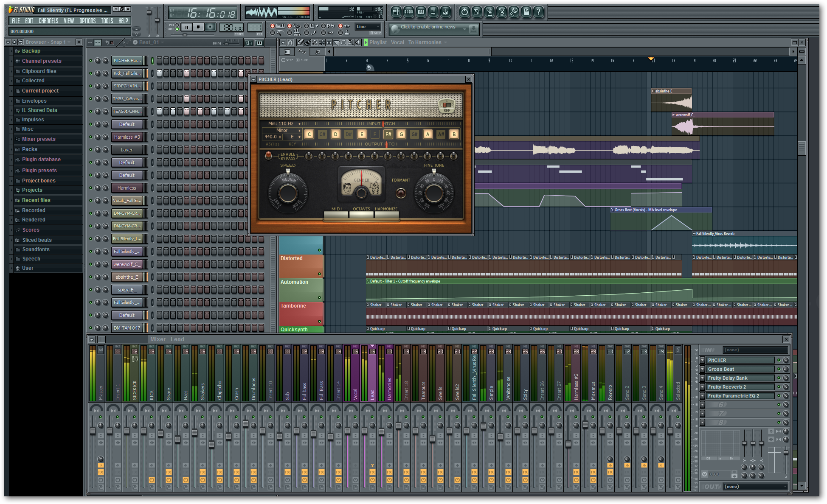Open the Playlist window shortcut icon

[396, 12]
